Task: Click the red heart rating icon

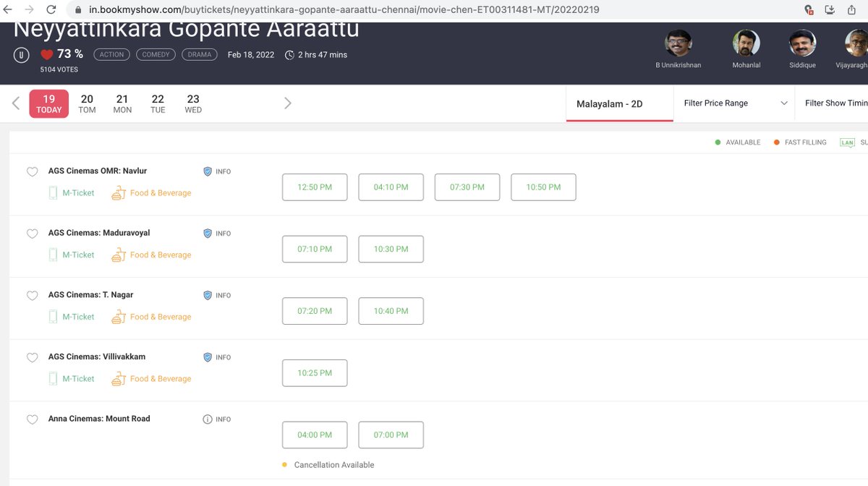Action: [47, 55]
